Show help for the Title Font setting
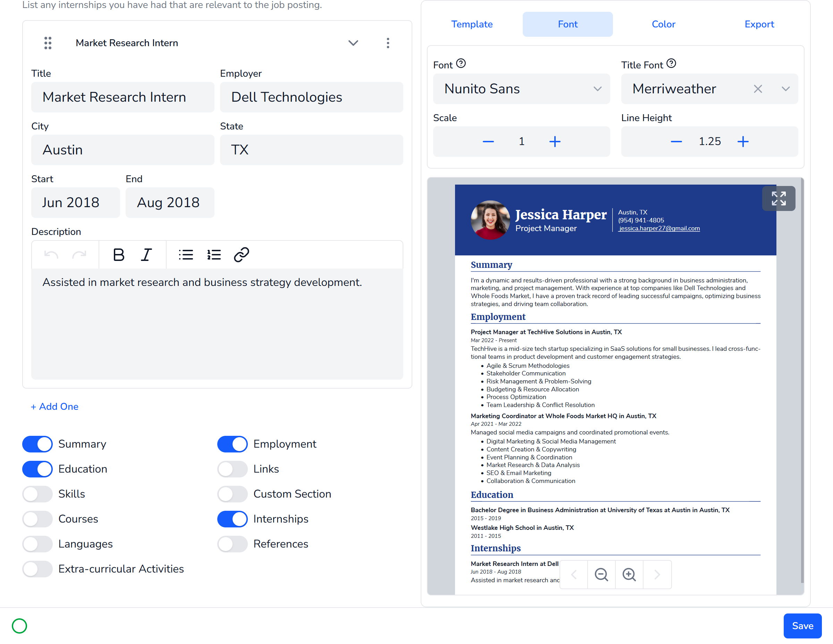Screen dimensions: 833x644 tap(671, 63)
